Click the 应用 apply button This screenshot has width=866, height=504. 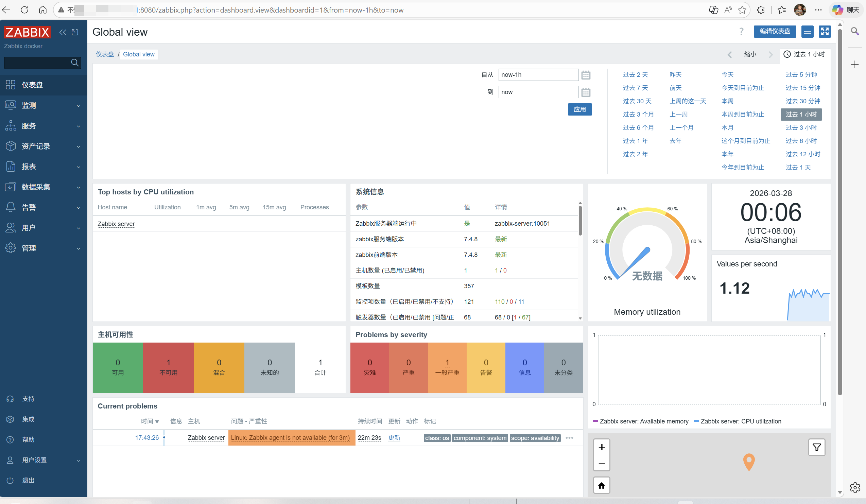pos(579,109)
